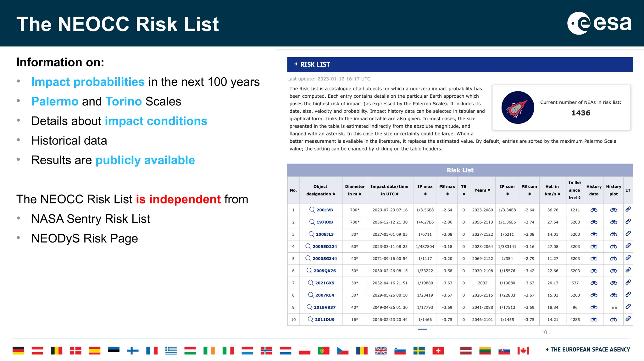Click the Impact probabilities highlighted text
Viewport: 644px width, 361px height.
[88, 82]
